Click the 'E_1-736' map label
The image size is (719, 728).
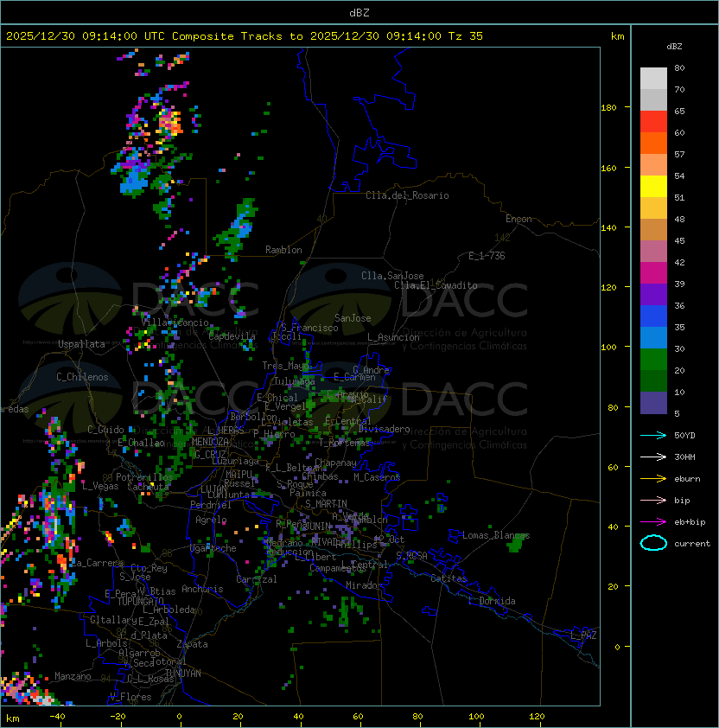(487, 256)
